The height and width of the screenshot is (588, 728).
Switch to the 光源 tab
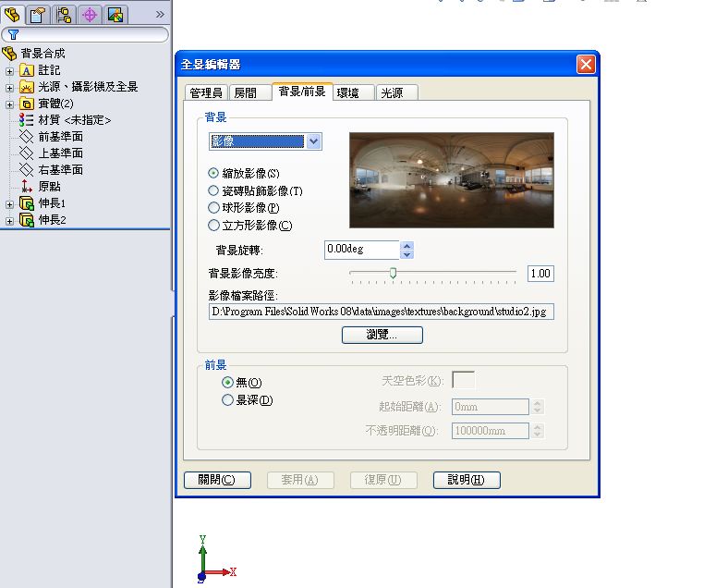[397, 92]
